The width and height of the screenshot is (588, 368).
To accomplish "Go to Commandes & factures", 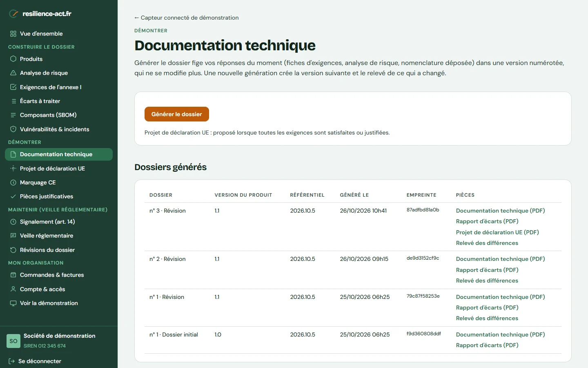I will (59, 275).
